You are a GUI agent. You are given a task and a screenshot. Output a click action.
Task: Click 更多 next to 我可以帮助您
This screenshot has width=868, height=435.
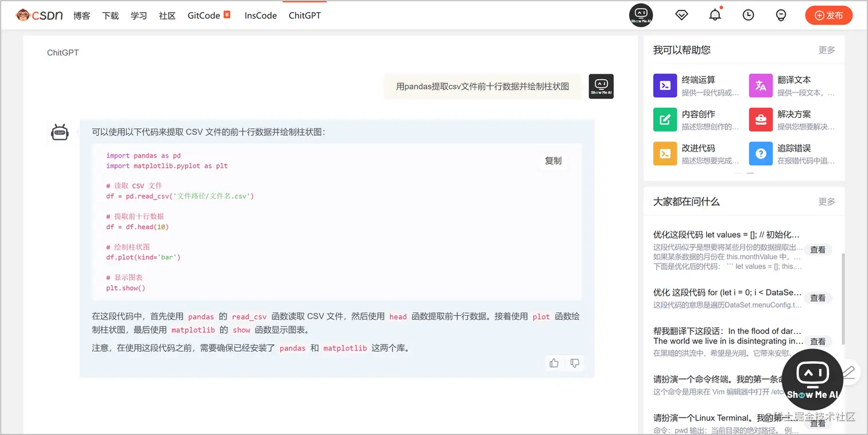pyautogui.click(x=827, y=50)
